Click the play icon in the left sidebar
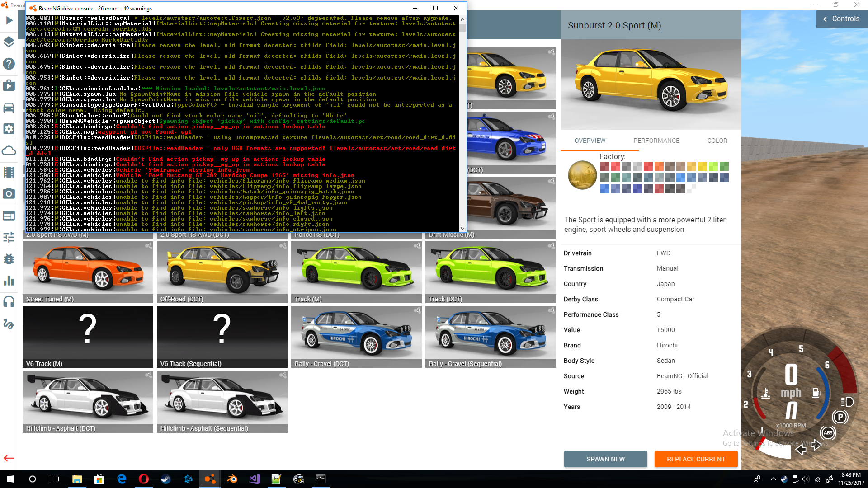This screenshot has height=488, width=868. point(9,20)
